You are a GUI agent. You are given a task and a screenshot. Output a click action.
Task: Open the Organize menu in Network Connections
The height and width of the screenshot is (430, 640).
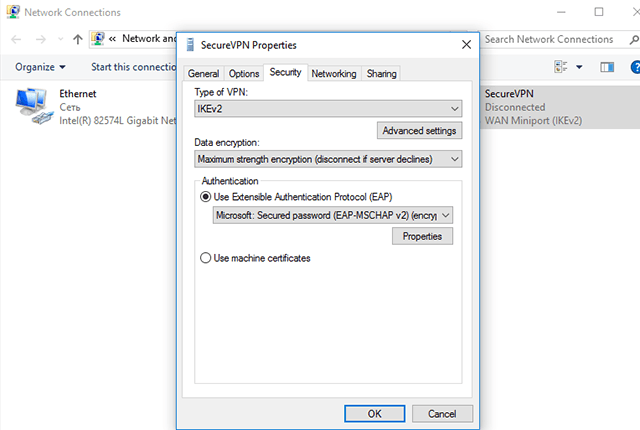40,67
